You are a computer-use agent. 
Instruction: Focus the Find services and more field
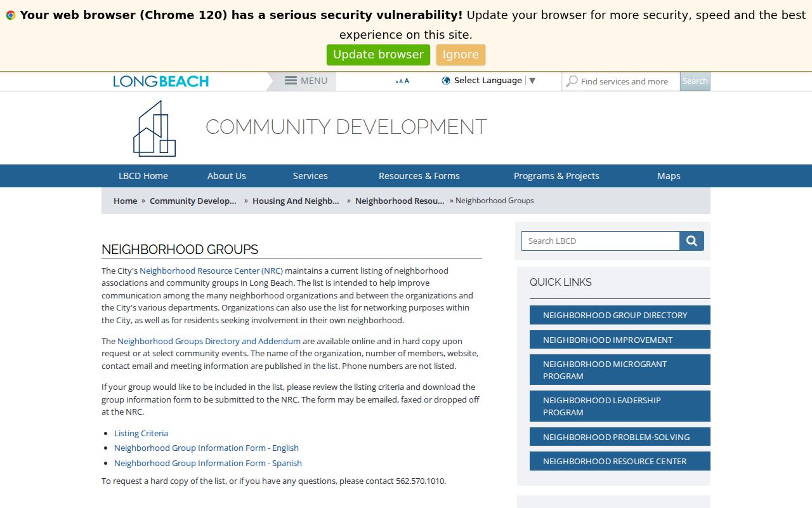pos(621,81)
